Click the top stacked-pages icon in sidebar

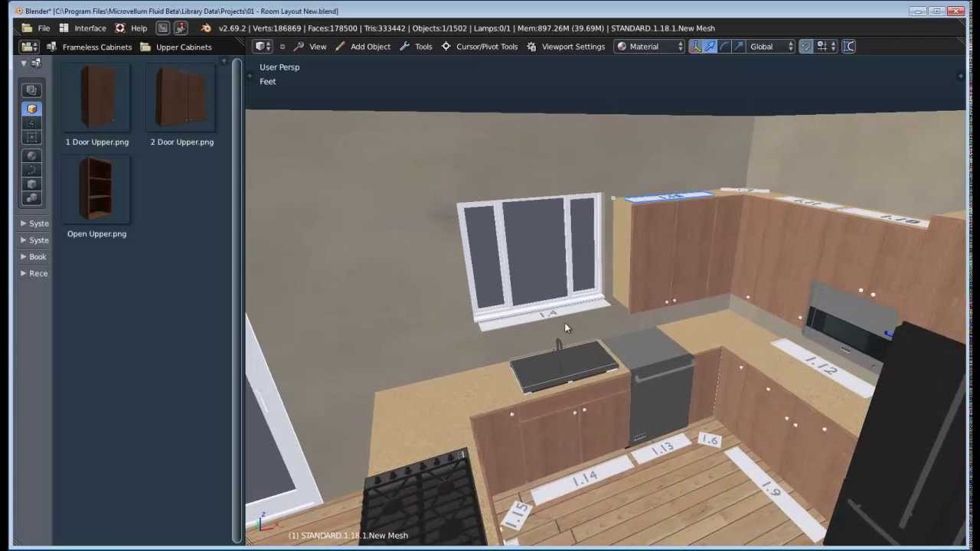click(x=31, y=90)
